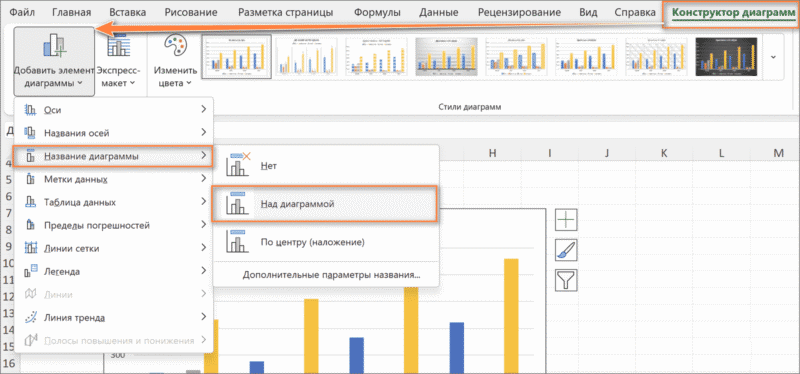Select the Конструктор диаграмм tab
The image size is (800, 374).
(x=733, y=13)
